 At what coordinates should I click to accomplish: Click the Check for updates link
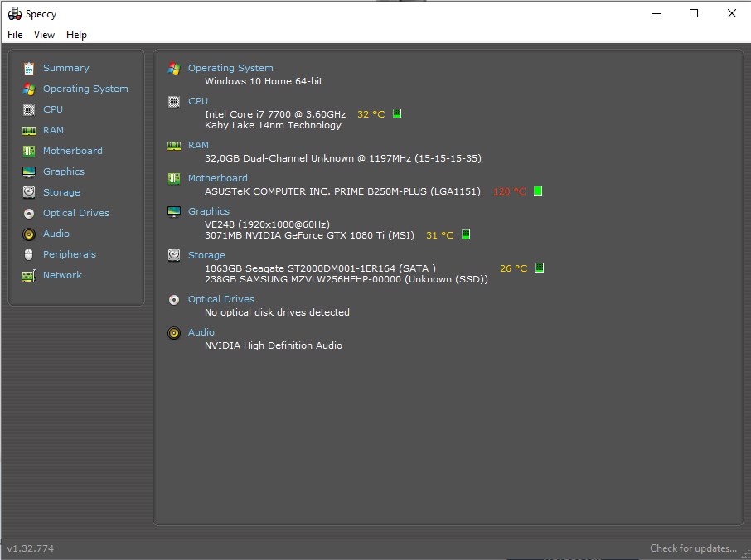point(693,548)
